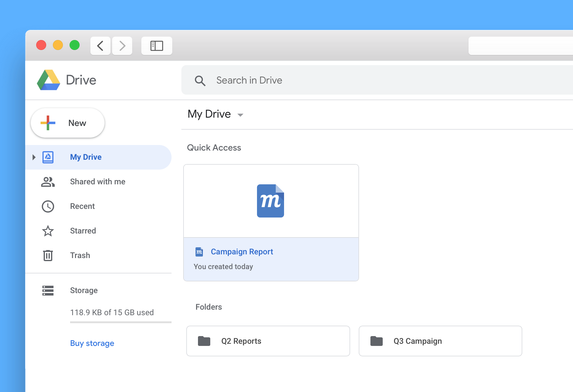
Task: Open Shared with me
Action: pos(97,182)
